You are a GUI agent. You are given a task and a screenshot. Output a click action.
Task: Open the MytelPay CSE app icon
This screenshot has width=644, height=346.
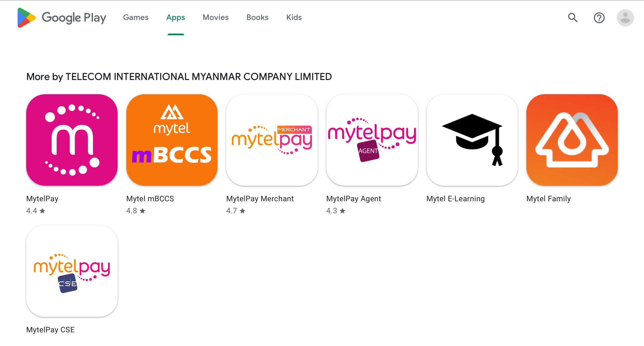(72, 271)
